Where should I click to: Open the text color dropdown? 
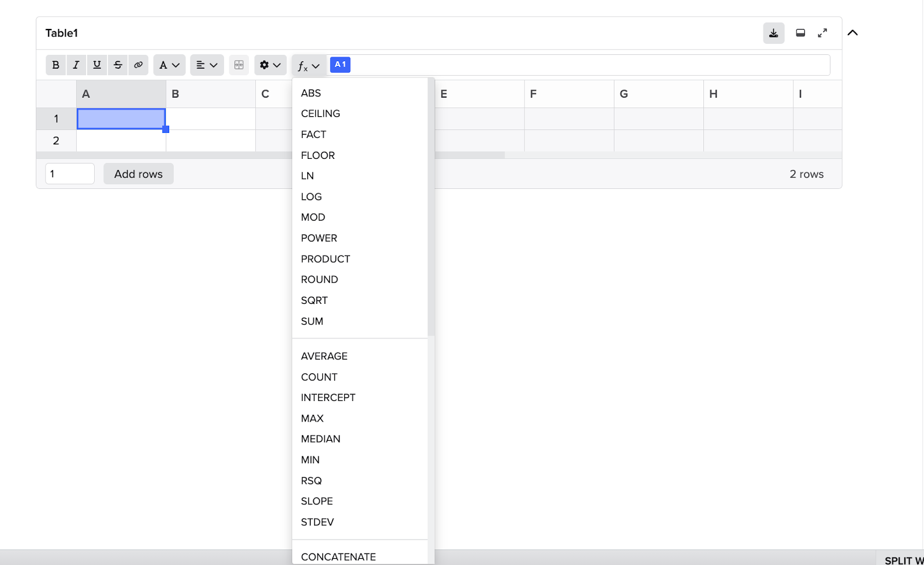[x=169, y=65]
